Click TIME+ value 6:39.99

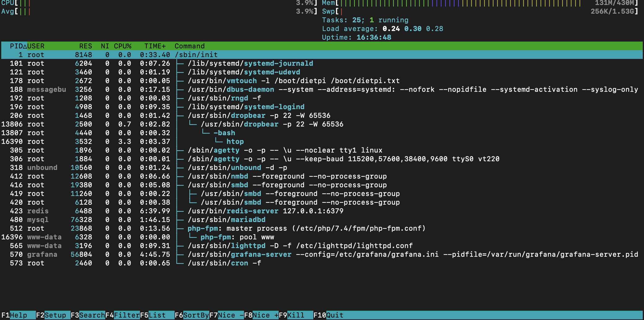[155, 211]
